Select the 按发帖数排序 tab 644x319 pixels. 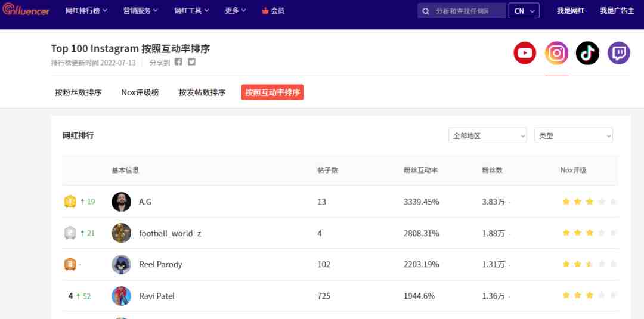coord(202,92)
